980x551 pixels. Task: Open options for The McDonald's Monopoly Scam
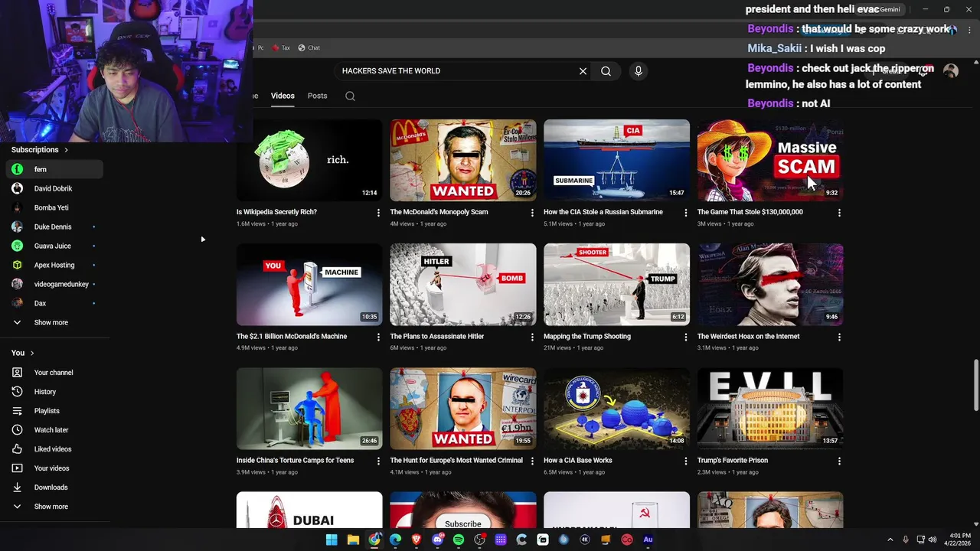click(x=532, y=213)
